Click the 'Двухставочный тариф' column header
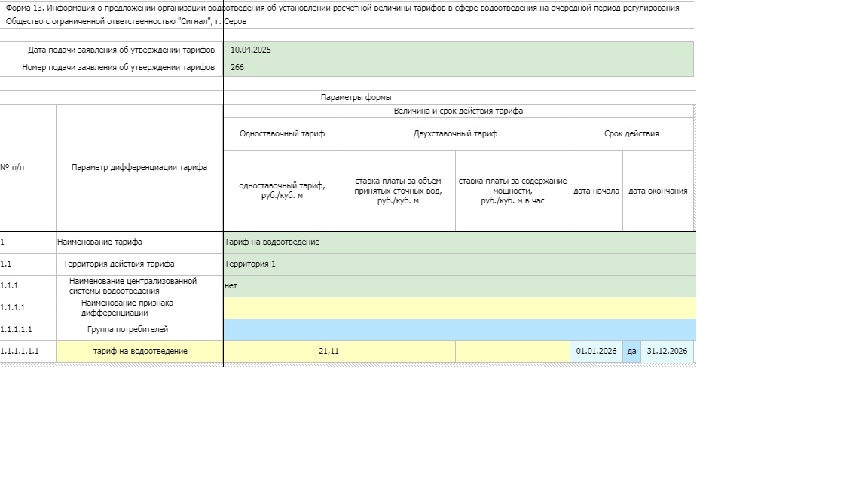Screen dimensions: 868x488 point(456,134)
